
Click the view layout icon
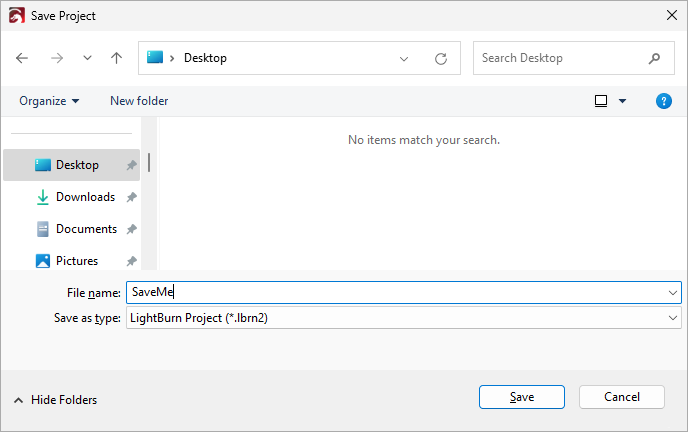(601, 101)
